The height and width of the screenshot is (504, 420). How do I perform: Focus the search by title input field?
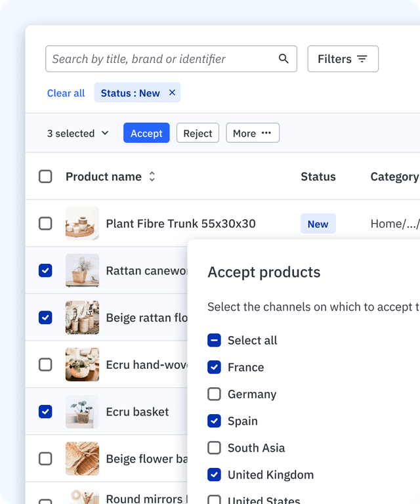click(171, 59)
